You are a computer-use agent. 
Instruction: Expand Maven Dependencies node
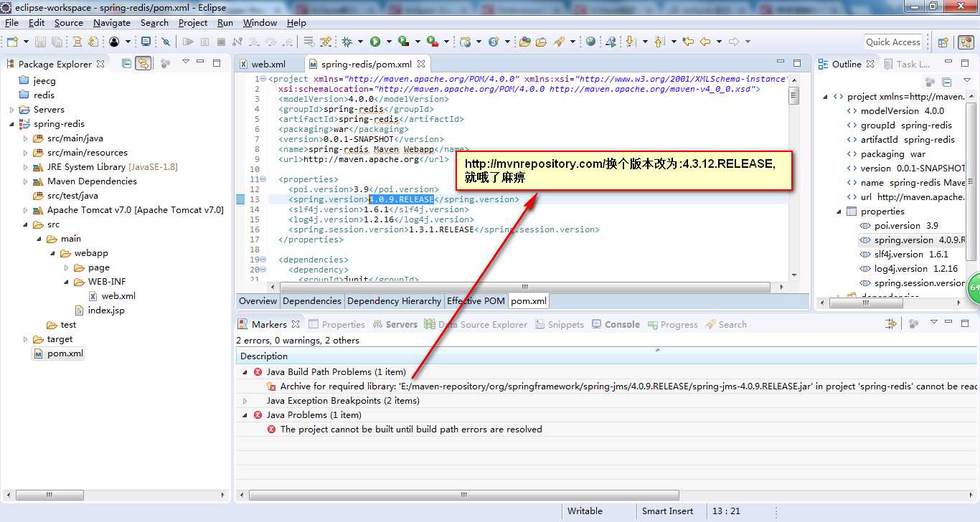(x=25, y=181)
